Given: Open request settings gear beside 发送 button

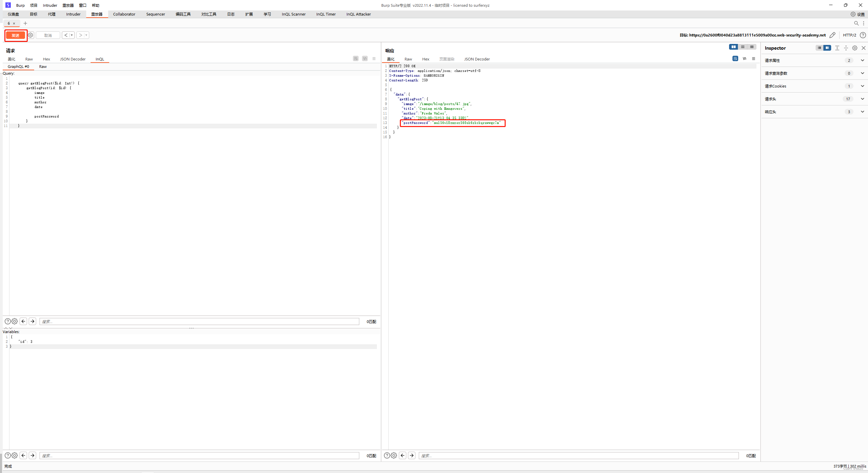Looking at the screenshot, I should 30,35.
